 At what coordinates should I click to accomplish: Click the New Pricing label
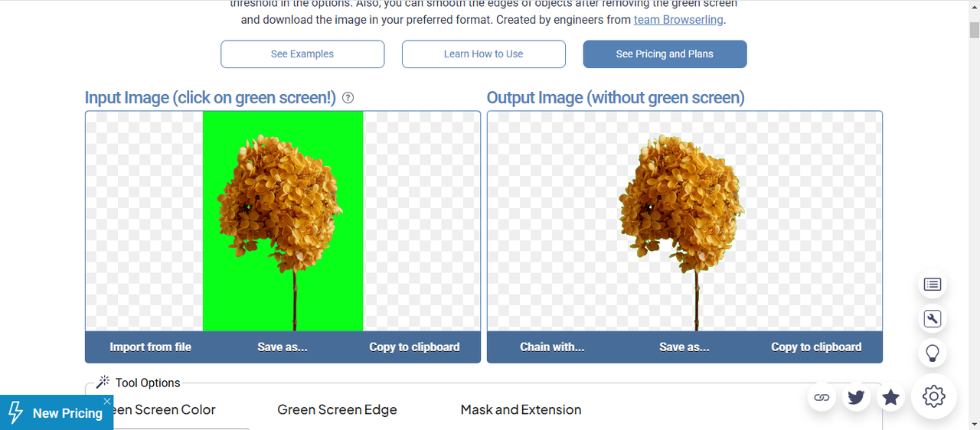[67, 413]
